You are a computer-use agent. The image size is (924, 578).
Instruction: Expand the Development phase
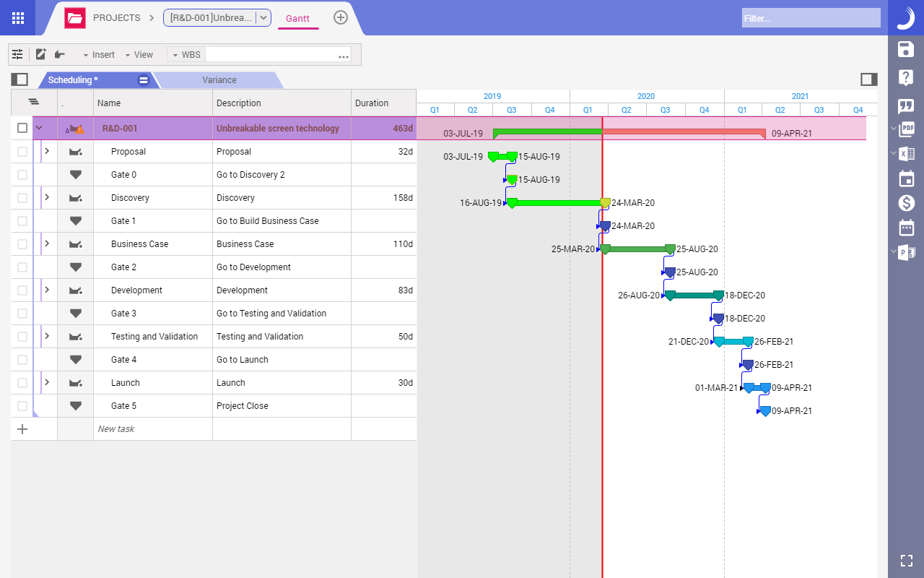pos(47,290)
